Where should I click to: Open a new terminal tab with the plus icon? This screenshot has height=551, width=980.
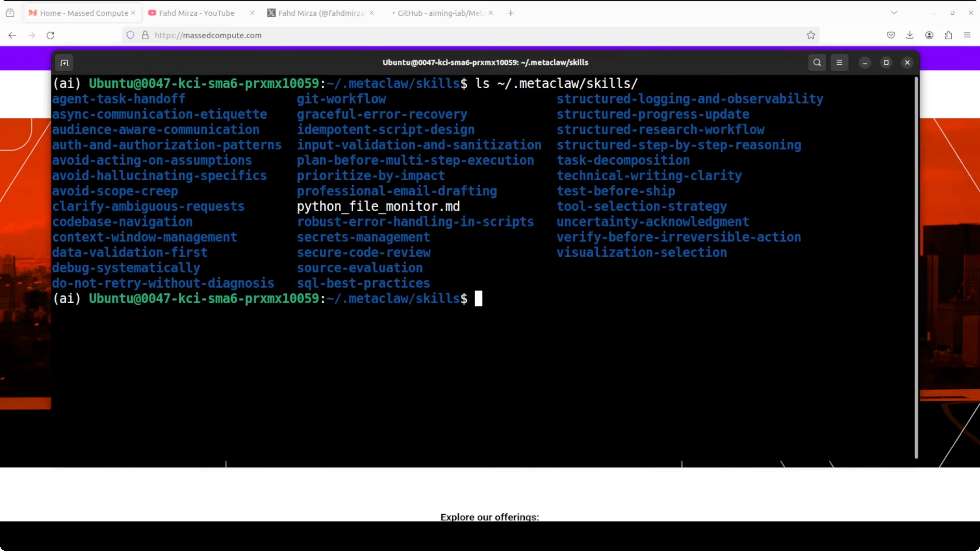pyautogui.click(x=64, y=62)
